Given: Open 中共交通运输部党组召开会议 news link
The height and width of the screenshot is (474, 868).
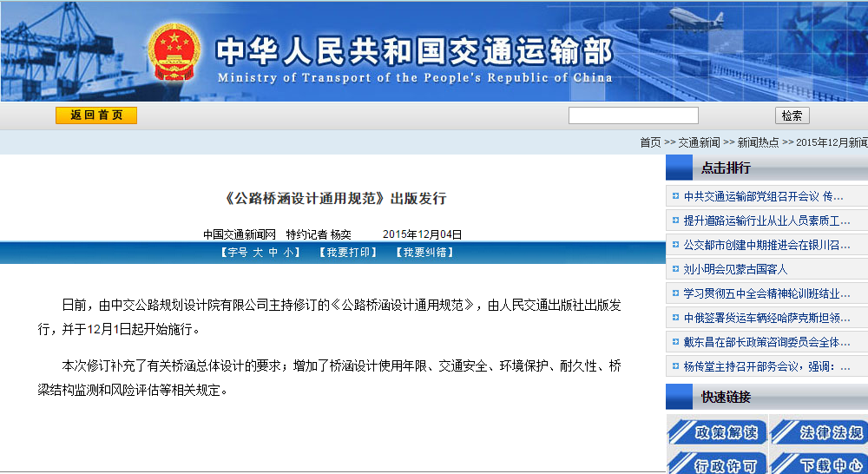Looking at the screenshot, I should [x=763, y=196].
